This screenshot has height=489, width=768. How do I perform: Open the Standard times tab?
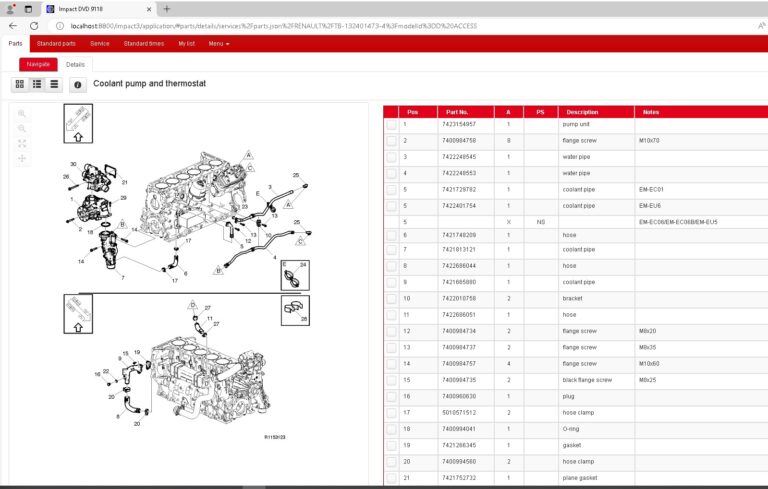(144, 44)
